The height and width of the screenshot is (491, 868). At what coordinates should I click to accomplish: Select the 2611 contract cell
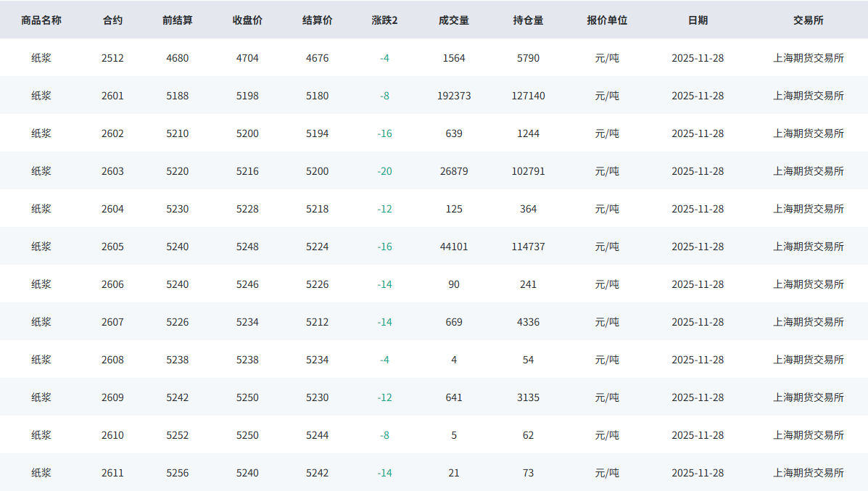(112, 473)
